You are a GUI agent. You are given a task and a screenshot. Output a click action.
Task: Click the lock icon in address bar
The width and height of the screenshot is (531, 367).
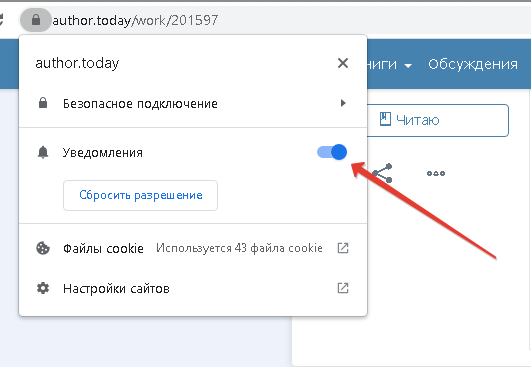click(36, 20)
